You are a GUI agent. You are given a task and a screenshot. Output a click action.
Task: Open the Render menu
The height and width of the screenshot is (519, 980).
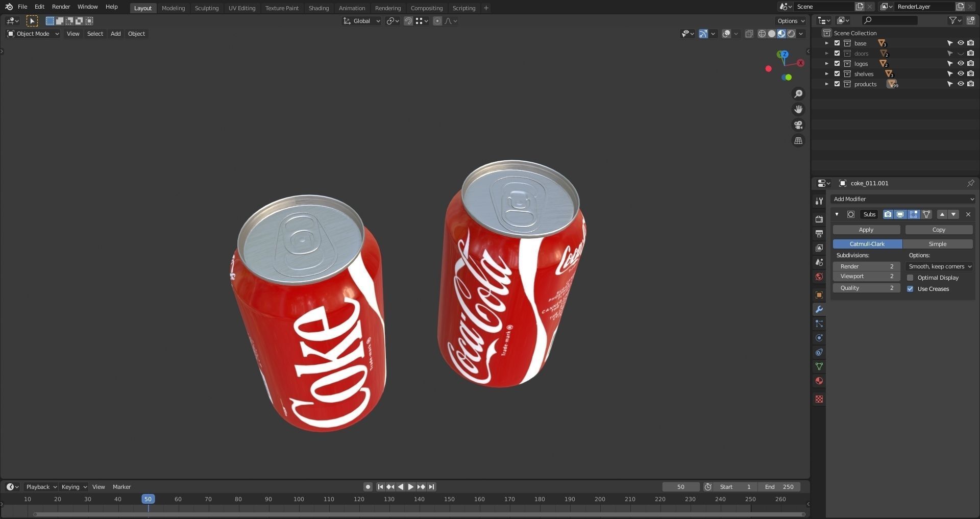61,7
